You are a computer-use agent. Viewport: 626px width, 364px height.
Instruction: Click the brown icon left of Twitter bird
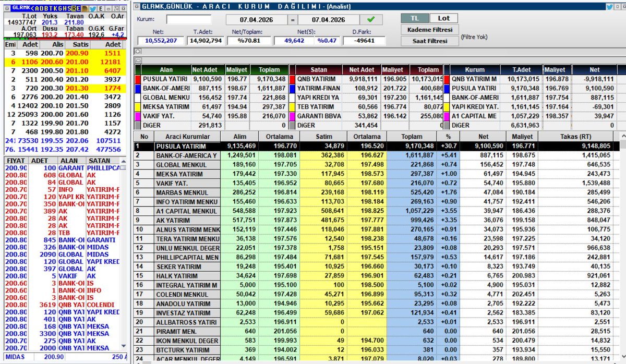point(85,8)
